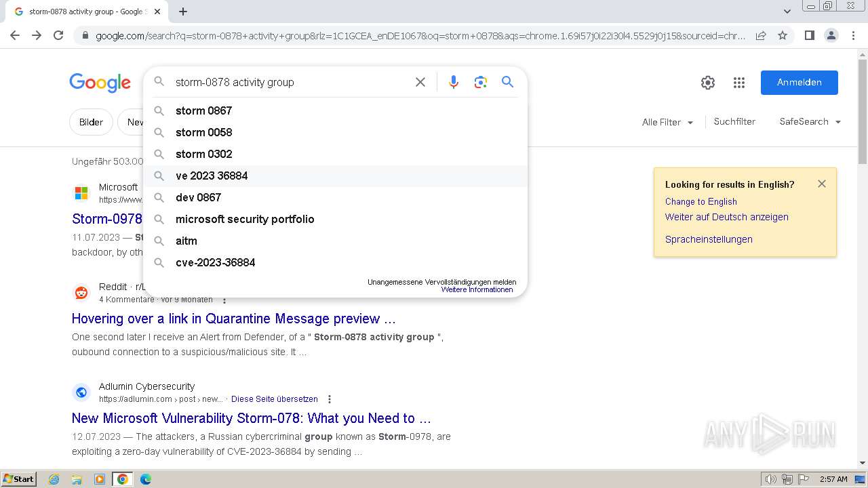Submit search with the magnifier button
The image size is (868, 488).
[507, 82]
